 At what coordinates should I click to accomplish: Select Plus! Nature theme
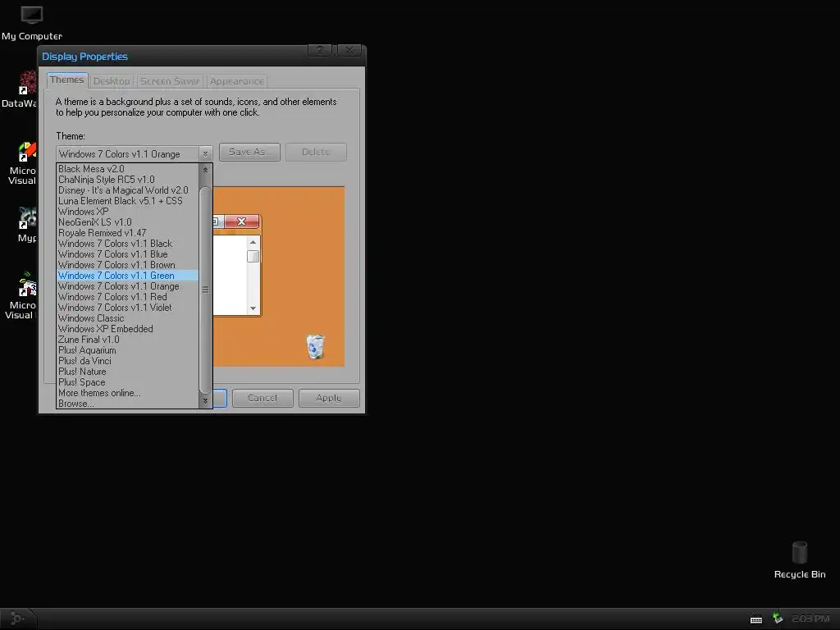127,372
